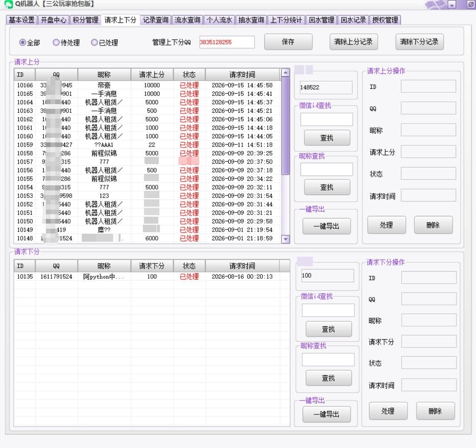476x448 pixels.
Task: Click 删除 button in 请求上分操作 panel
Action: click(x=433, y=225)
